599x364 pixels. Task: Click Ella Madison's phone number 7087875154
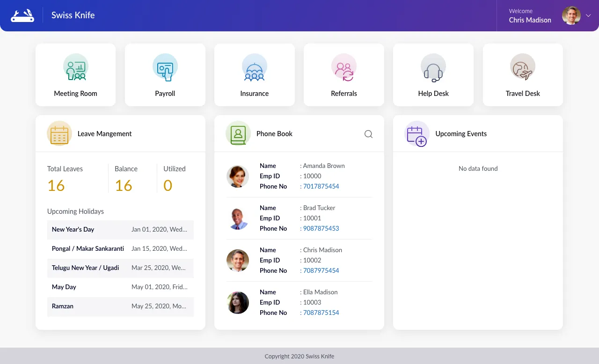(x=321, y=313)
